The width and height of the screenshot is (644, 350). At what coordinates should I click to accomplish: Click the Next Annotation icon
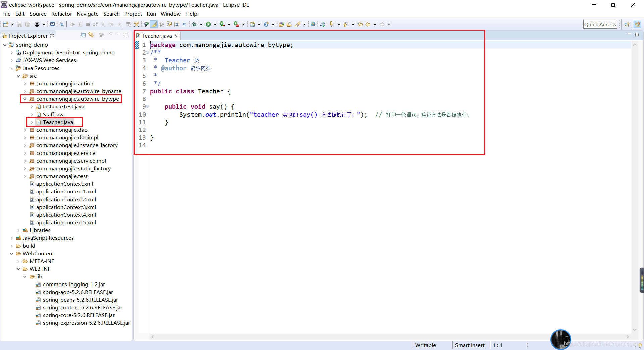332,24
